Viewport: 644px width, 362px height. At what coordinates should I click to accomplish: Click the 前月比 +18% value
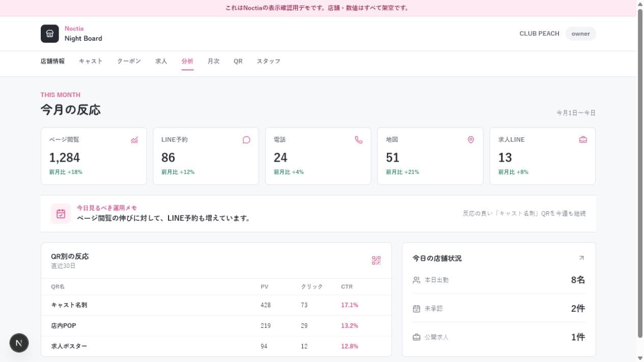[x=66, y=172]
